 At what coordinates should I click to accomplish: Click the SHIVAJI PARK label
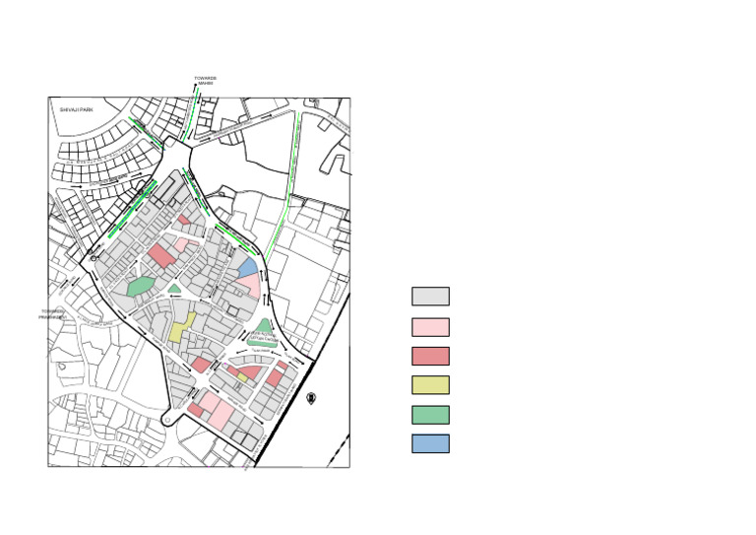point(76,110)
